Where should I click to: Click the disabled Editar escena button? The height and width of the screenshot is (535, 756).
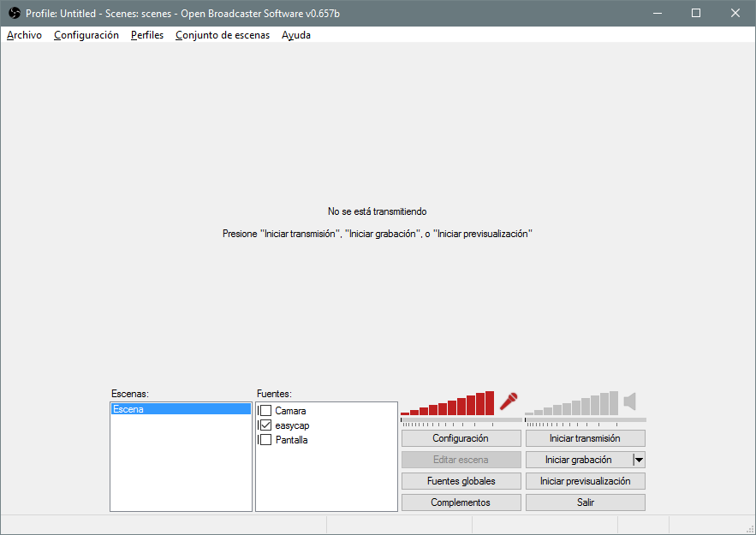[461, 460]
